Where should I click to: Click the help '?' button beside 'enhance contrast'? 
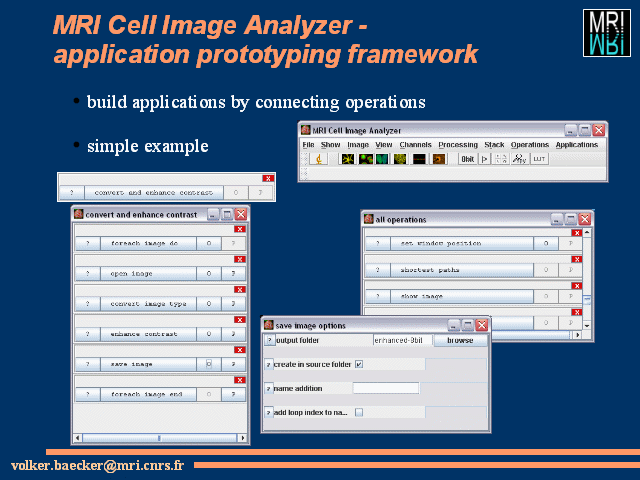click(88, 334)
